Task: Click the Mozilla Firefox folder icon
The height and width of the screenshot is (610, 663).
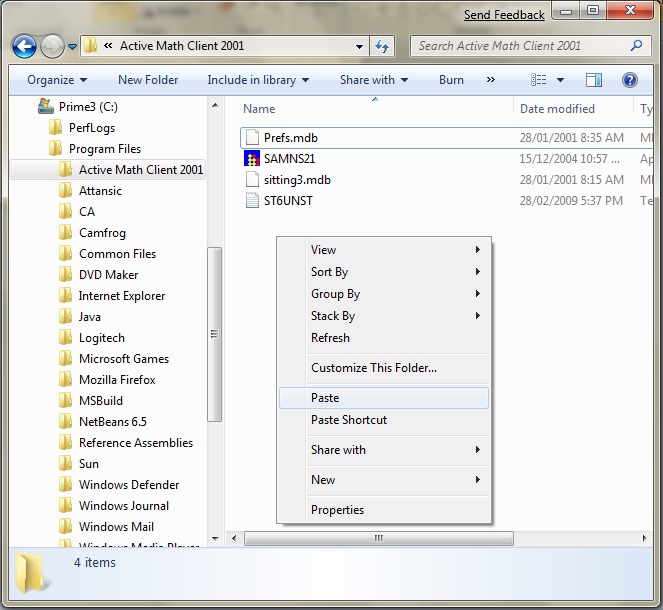Action: point(65,380)
